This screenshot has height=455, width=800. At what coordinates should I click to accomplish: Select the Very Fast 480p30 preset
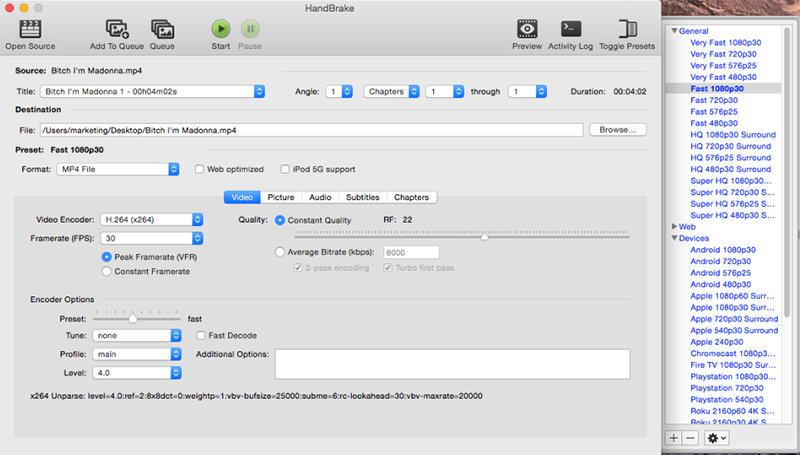tap(723, 78)
